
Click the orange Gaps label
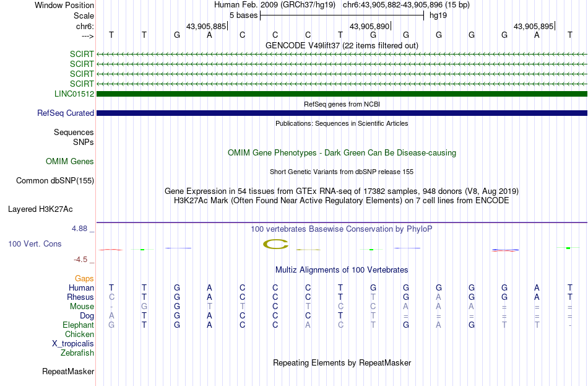pyautogui.click(x=84, y=279)
